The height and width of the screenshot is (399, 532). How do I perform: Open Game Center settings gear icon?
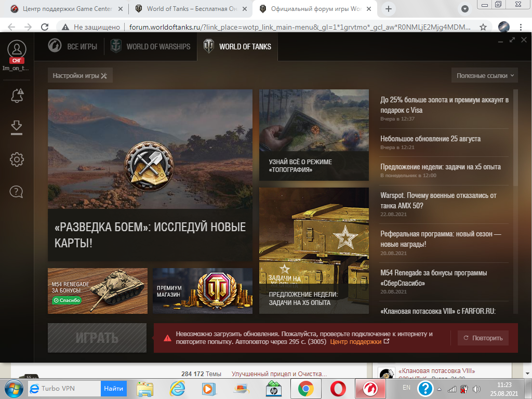tap(17, 159)
